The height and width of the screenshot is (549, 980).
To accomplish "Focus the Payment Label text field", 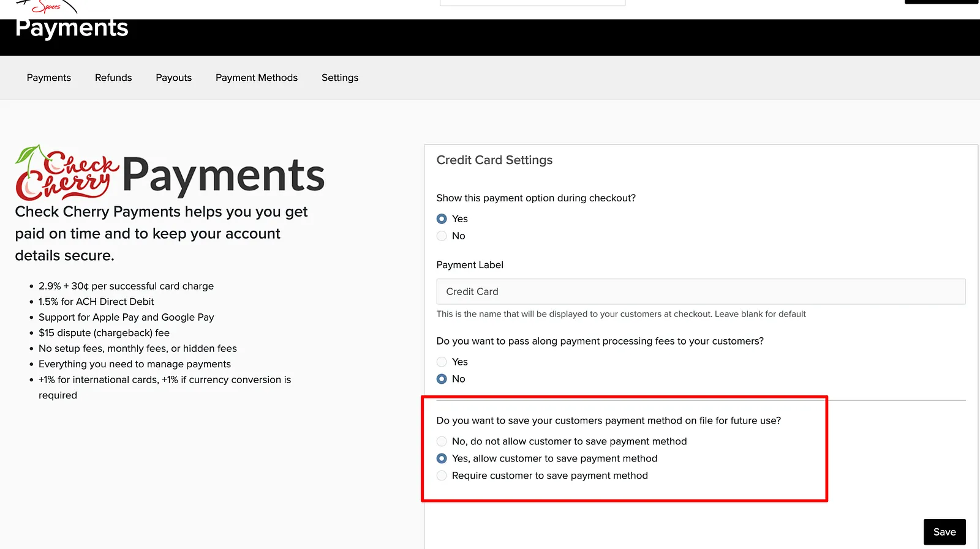I will click(701, 292).
